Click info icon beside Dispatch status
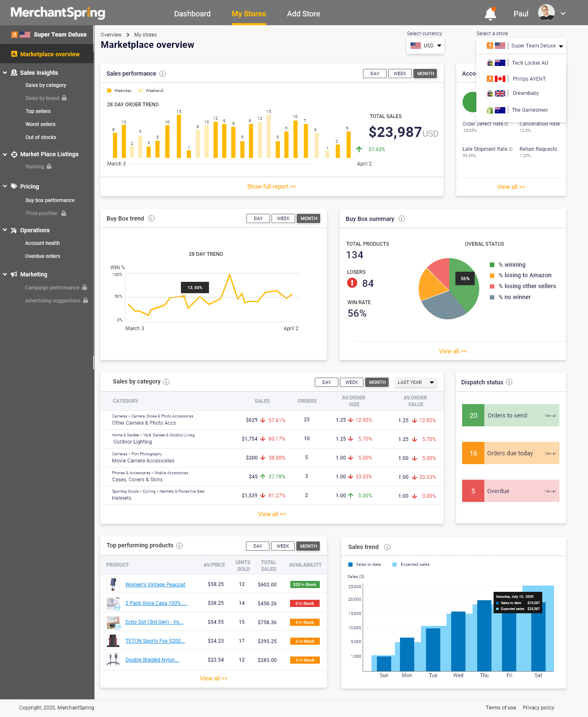The height and width of the screenshot is (717, 588). pos(509,382)
